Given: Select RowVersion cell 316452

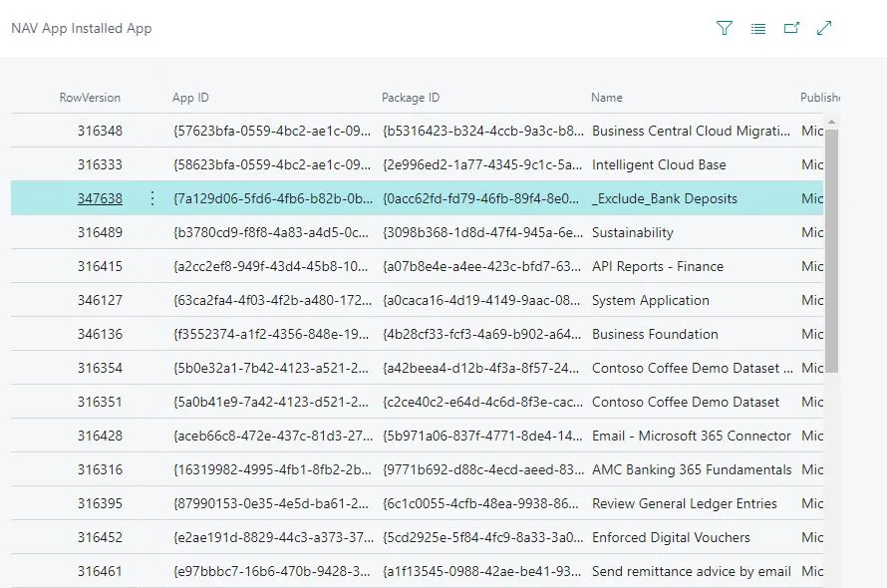Looking at the screenshot, I should pyautogui.click(x=100, y=537).
